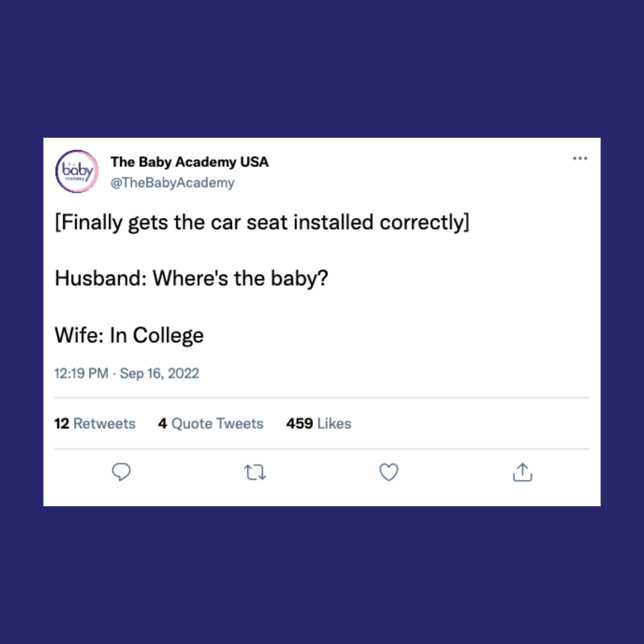Open the Quote Tweets label link
The width and height of the screenshot is (644, 644).
point(217,423)
